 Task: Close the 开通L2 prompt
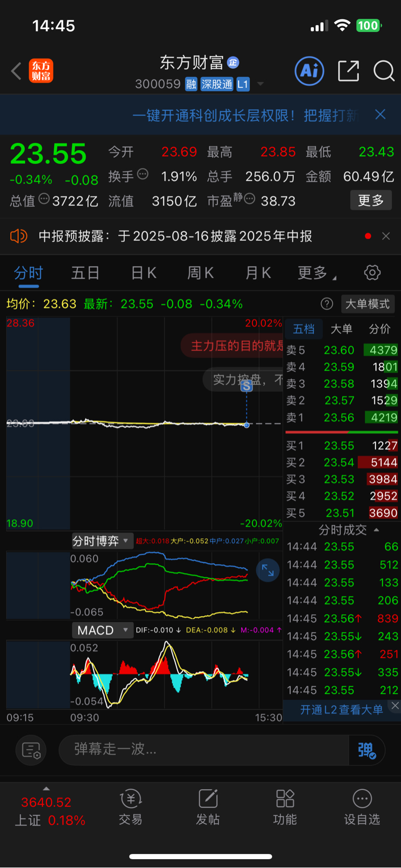click(395, 705)
